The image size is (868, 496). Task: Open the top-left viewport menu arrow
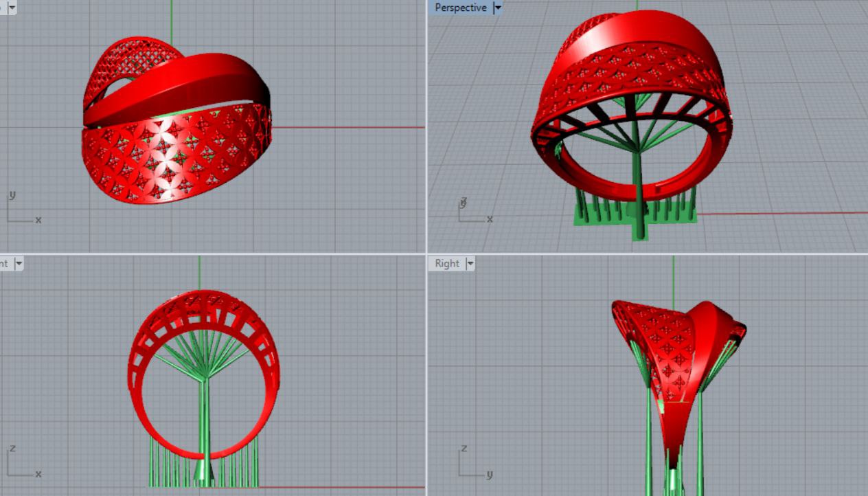[x=12, y=8]
